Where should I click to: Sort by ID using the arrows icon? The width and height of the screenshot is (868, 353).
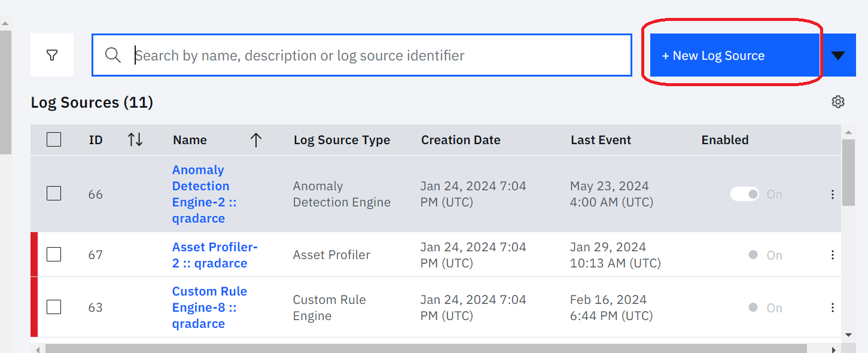[135, 140]
